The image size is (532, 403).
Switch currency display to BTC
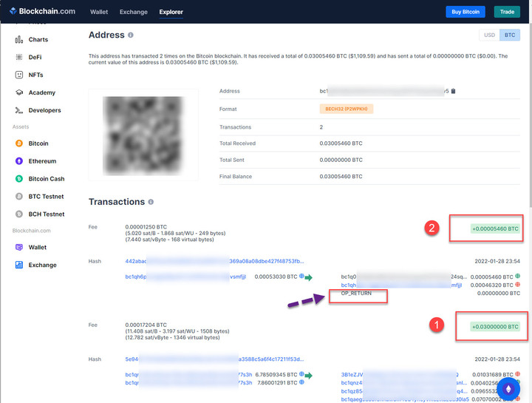510,35
